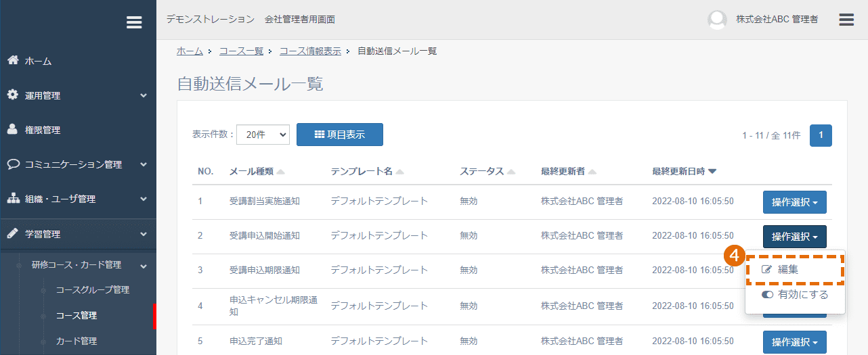Click 受講申込期限通知 mail type cell

[x=265, y=270]
